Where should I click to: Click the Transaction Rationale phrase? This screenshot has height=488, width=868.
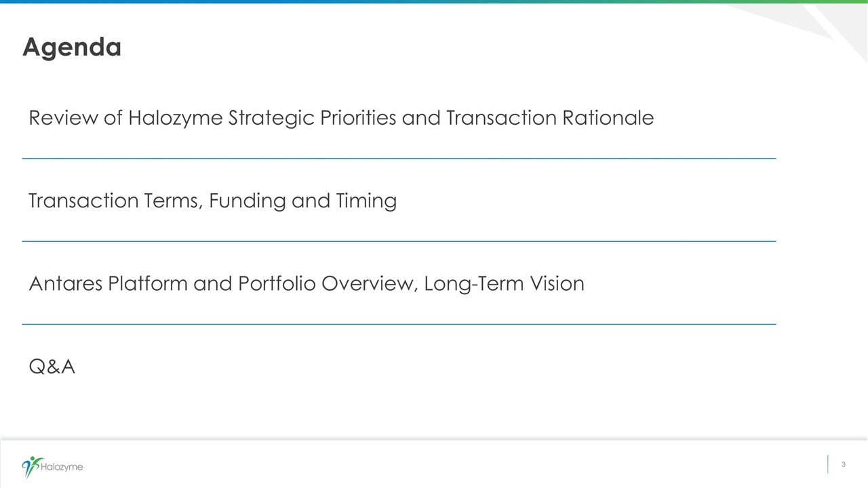click(x=550, y=118)
